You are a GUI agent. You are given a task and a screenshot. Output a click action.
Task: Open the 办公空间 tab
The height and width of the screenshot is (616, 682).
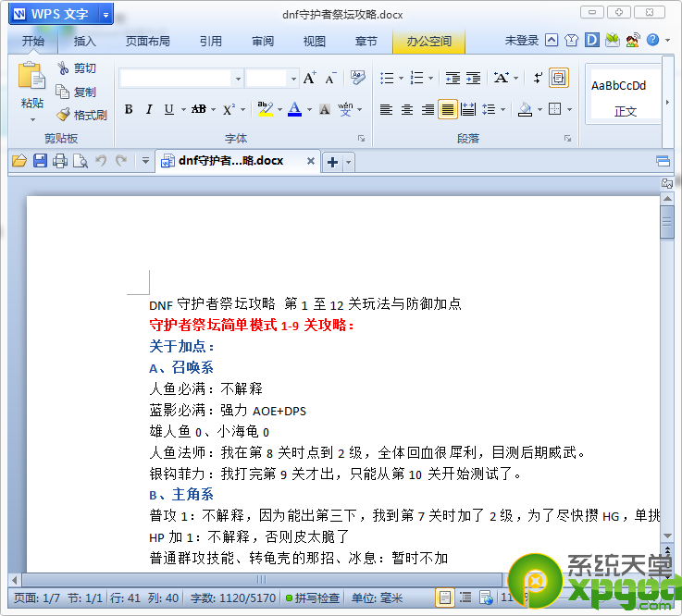pos(428,42)
